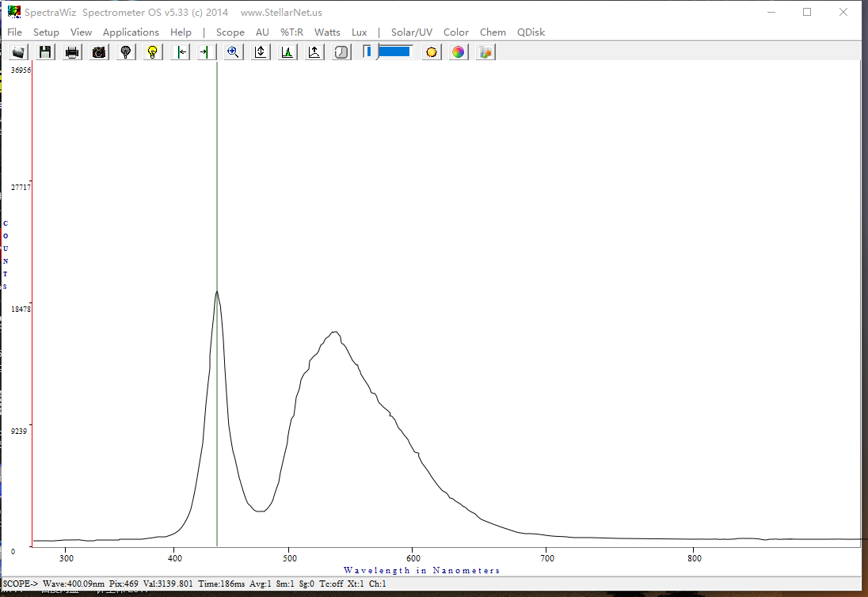Activate the zoom magnifier tool

coord(234,52)
